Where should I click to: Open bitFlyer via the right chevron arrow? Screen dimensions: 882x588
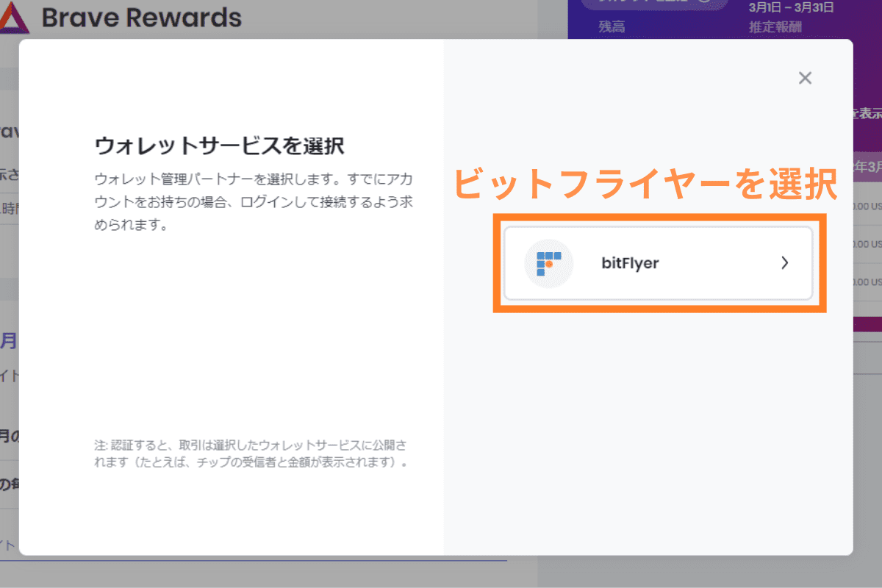784,263
